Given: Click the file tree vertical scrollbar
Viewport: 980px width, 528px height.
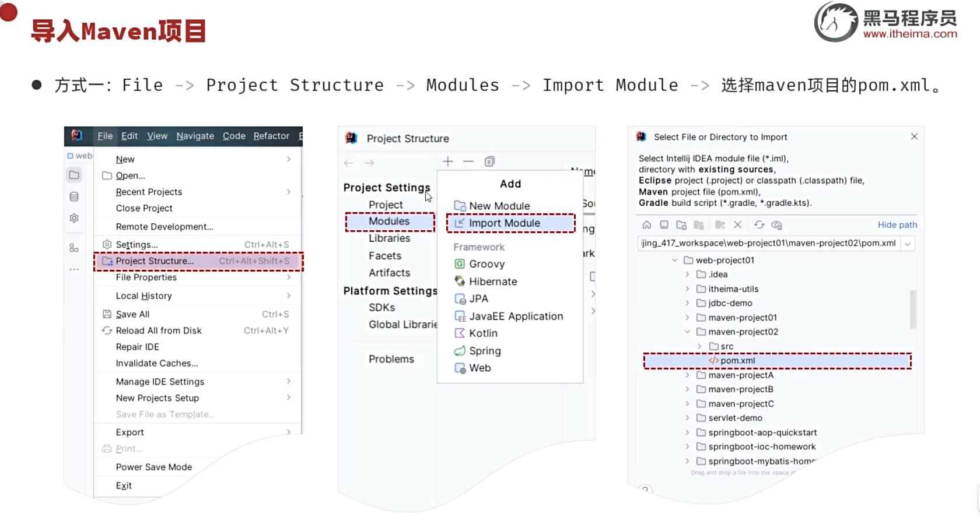Looking at the screenshot, I should [x=914, y=309].
